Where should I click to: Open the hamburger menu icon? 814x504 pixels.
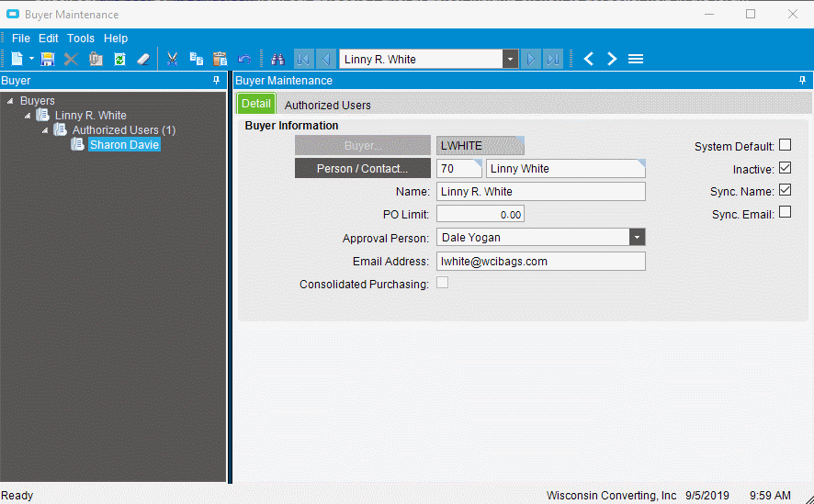636,59
